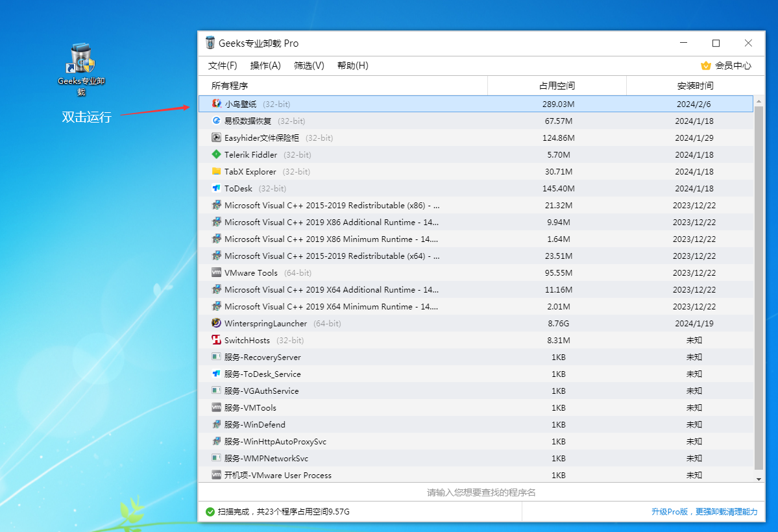The width and height of the screenshot is (778, 532).
Task: Open the 操作(A) menu
Action: 265,66
